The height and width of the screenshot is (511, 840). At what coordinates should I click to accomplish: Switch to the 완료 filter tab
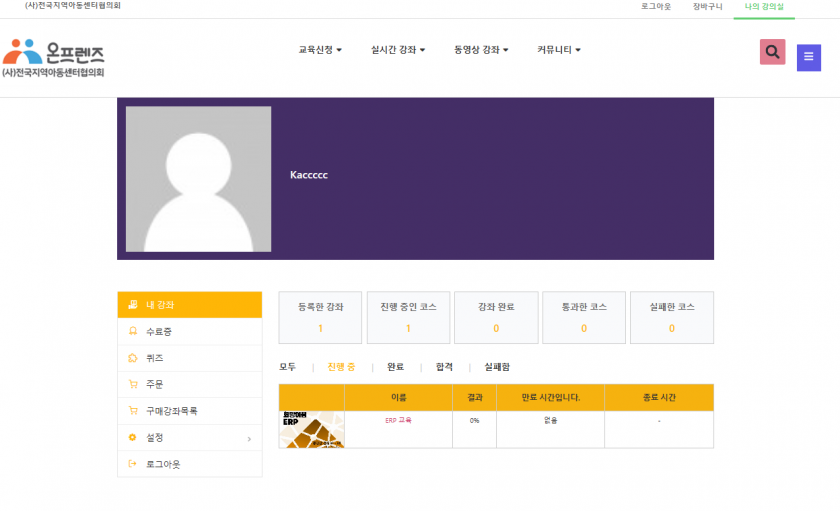coord(395,367)
